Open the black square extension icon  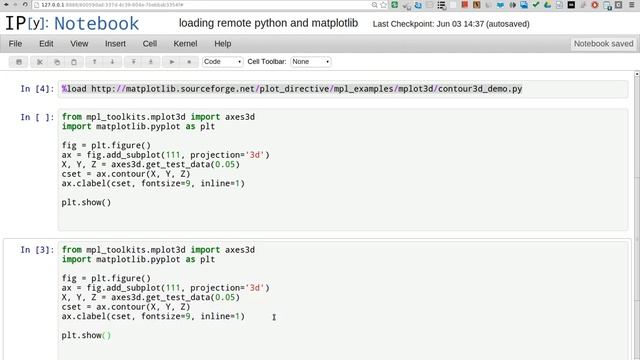coord(571,5)
